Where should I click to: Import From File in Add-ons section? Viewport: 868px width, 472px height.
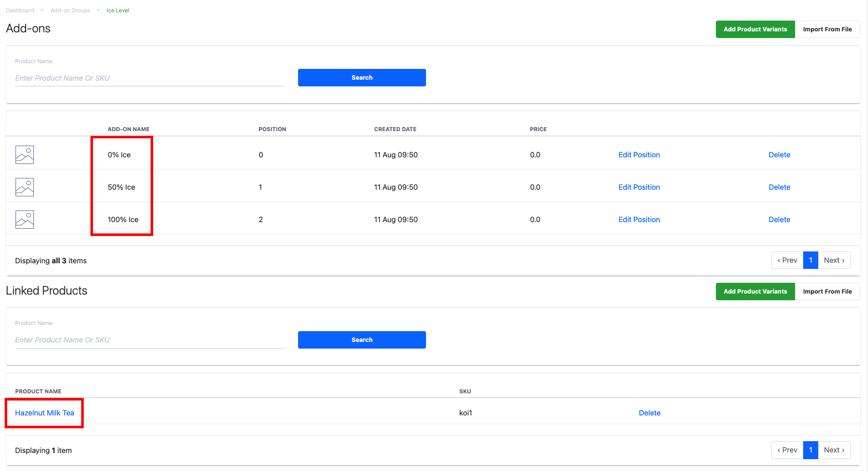point(827,29)
